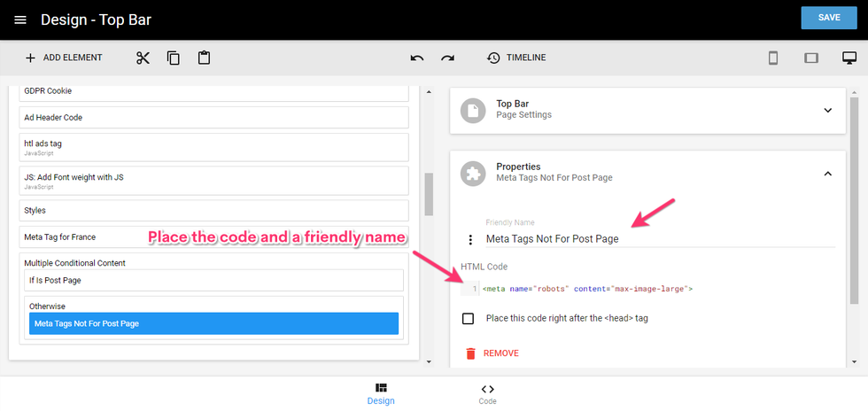
Task: Switch to mobile phone preview
Action: point(772,58)
